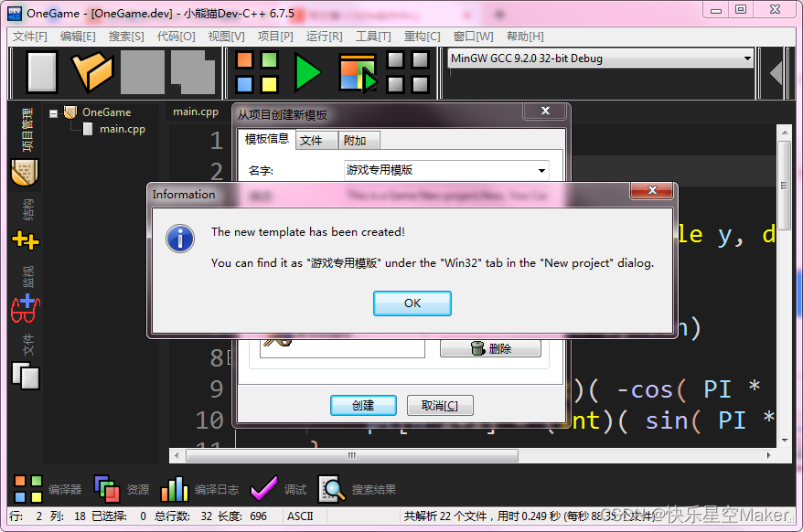This screenshot has height=532, width=803.
Task: Click the gray four-squares Rebuild icon
Action: (408, 72)
